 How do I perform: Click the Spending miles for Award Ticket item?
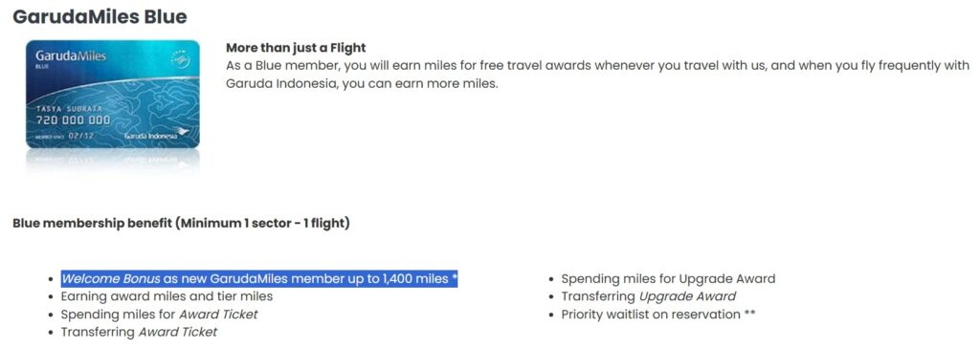coord(160,314)
